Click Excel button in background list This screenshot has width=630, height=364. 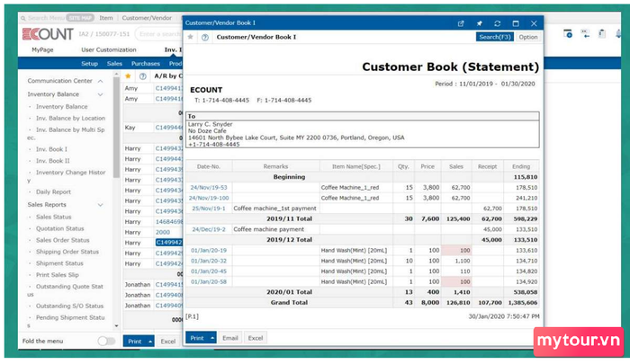pyautogui.click(x=168, y=342)
